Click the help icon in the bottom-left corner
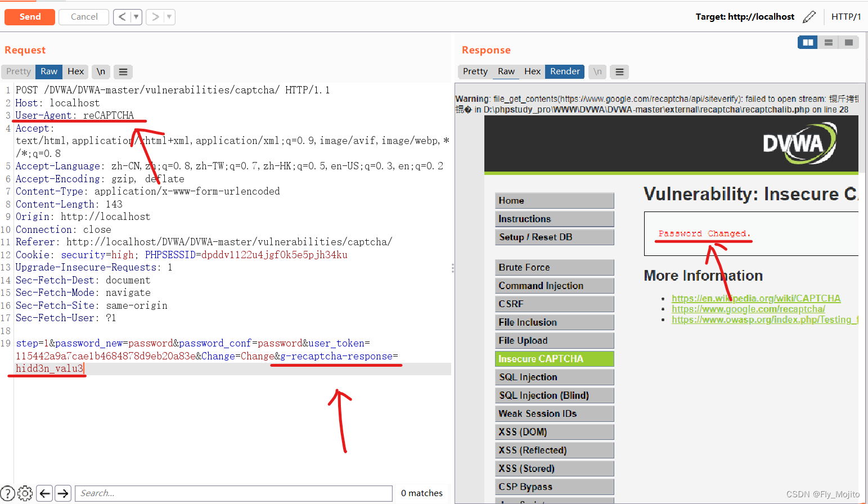This screenshot has height=504, width=868. pos(7,493)
